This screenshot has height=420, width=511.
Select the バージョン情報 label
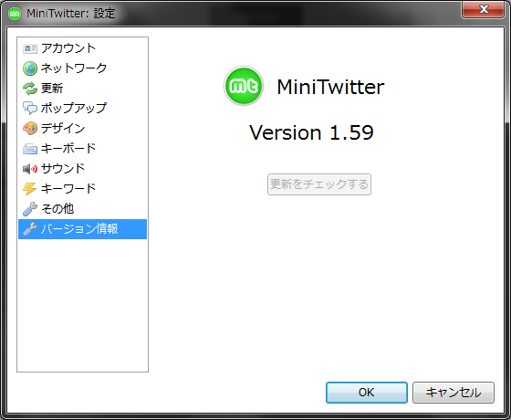(79, 229)
